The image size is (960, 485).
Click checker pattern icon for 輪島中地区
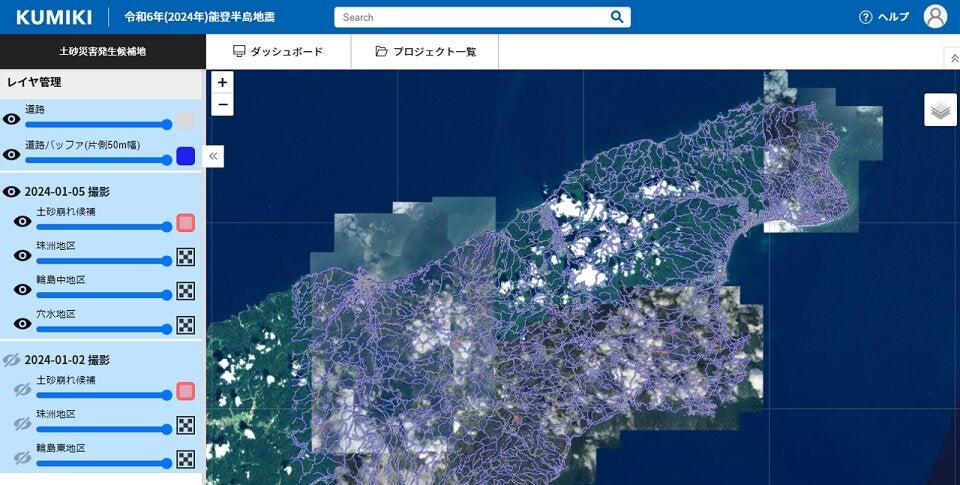tap(185, 291)
